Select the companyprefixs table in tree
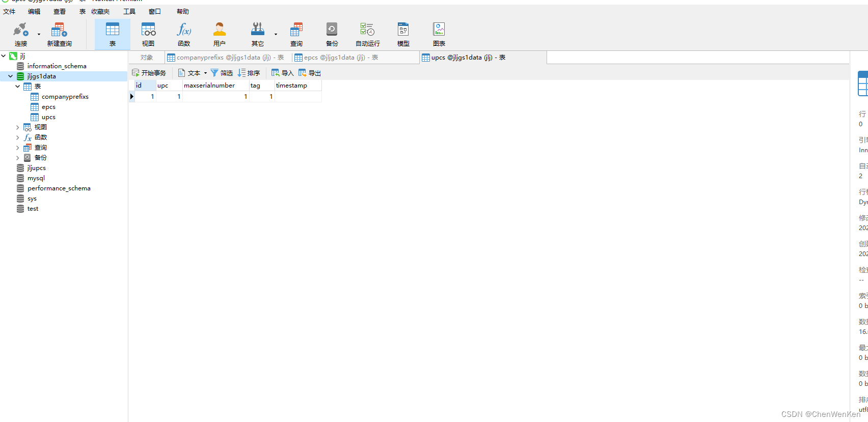 pos(65,97)
